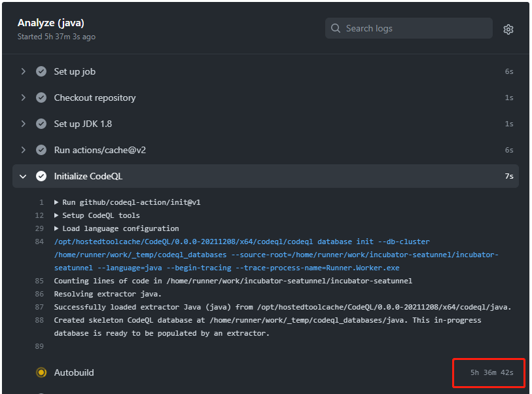Click the 'Started 5h 37m 3s ago' text

(x=56, y=37)
